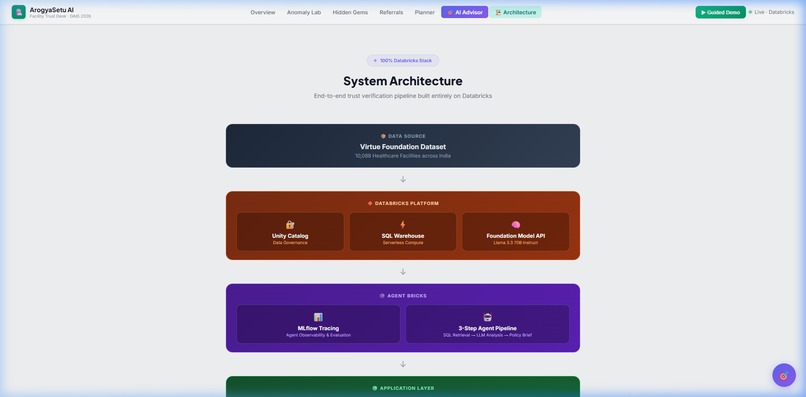Click the green Live status dot
806x397 pixels.
(x=750, y=12)
